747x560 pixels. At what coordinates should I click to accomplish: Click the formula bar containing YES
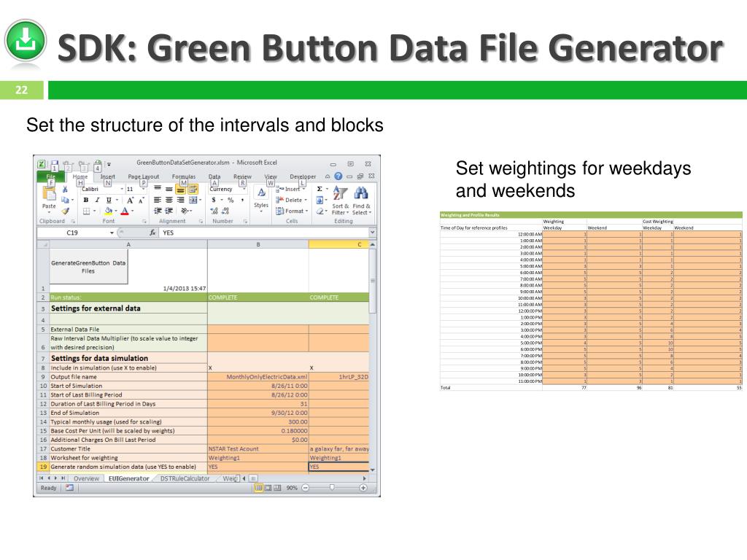pos(264,233)
